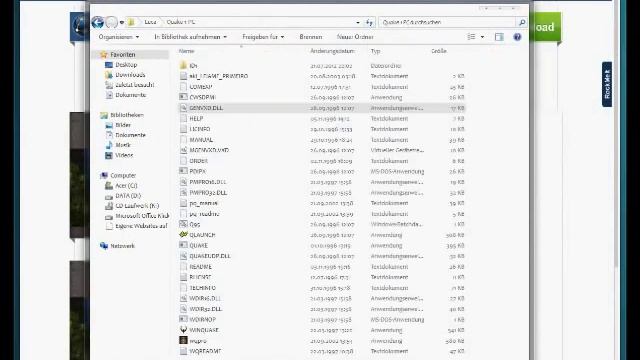Select the QLAUNCH application icon
This screenshot has height=360, width=640.
(183, 235)
